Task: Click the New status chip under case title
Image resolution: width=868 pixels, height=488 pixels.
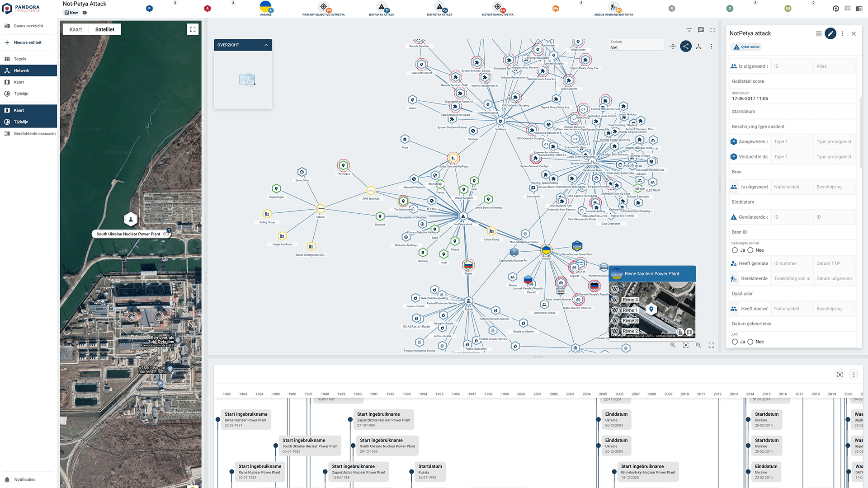Action: 71,13
